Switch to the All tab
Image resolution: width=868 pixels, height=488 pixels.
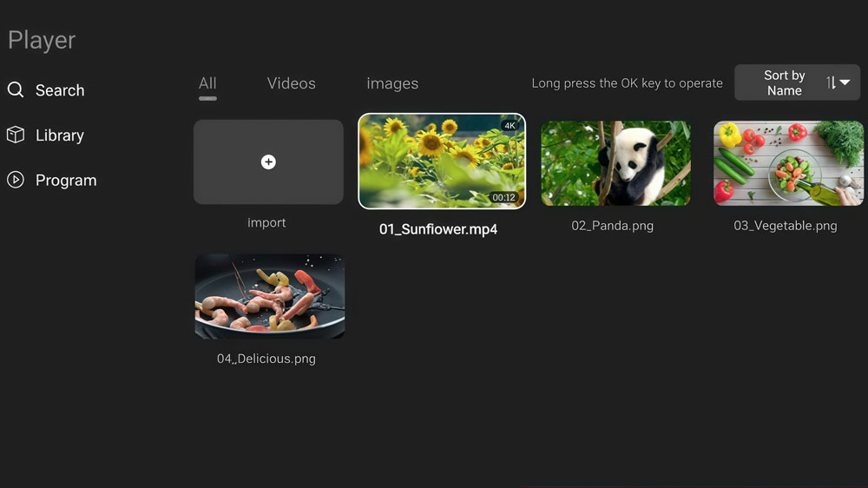pyautogui.click(x=207, y=83)
